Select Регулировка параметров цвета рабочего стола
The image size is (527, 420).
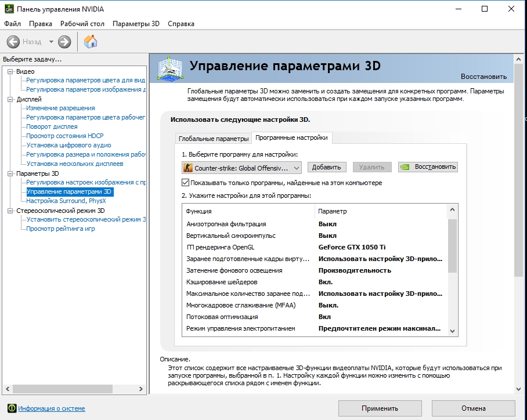[x=86, y=117]
